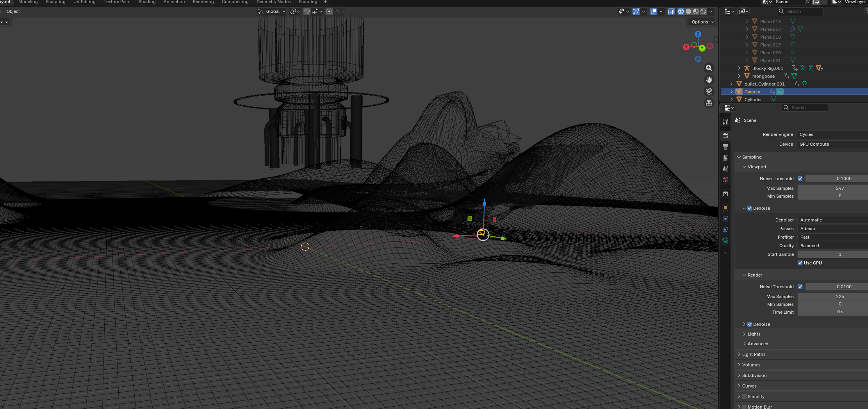
Task: Open the World properties tab icon
Action: point(725,180)
